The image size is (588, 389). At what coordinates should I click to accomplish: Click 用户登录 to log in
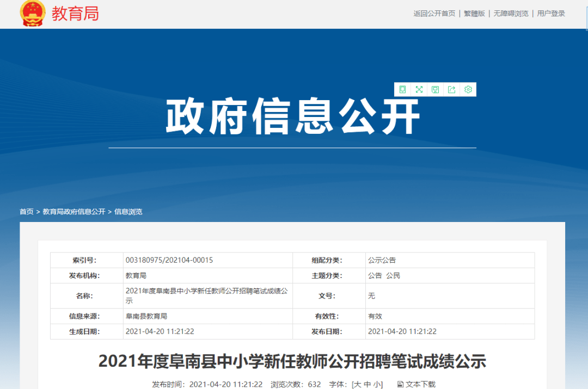pyautogui.click(x=551, y=14)
